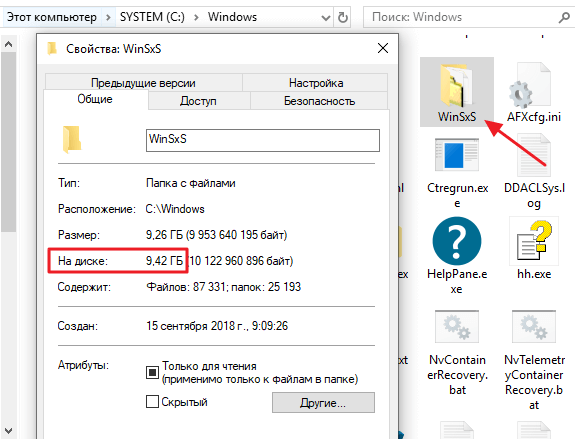
Task: Click the 'Свойства: WinSxS' dialog title
Action: coord(113,49)
